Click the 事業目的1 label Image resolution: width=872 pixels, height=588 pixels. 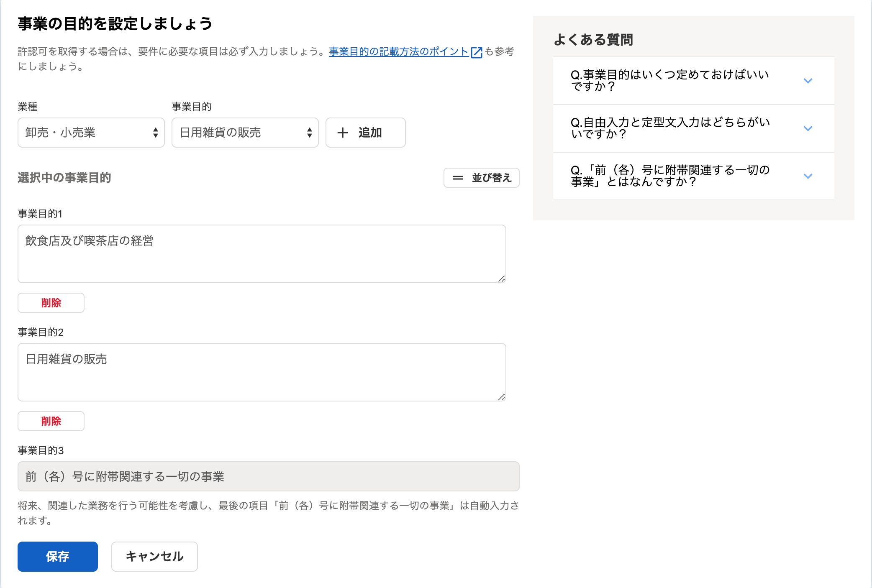pyautogui.click(x=40, y=214)
